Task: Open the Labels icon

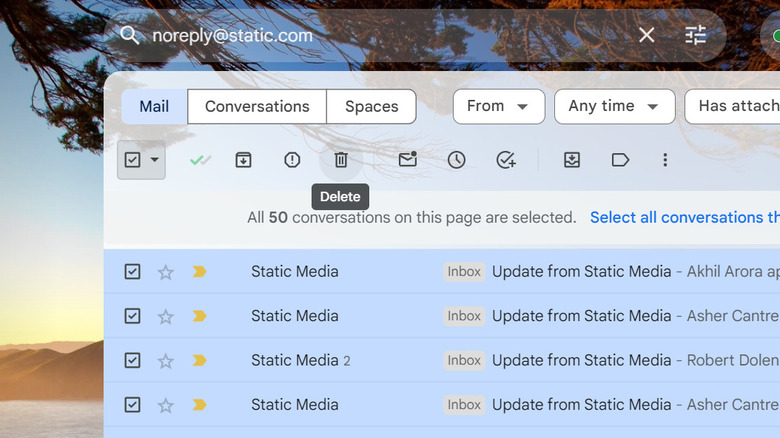Action: [x=620, y=160]
